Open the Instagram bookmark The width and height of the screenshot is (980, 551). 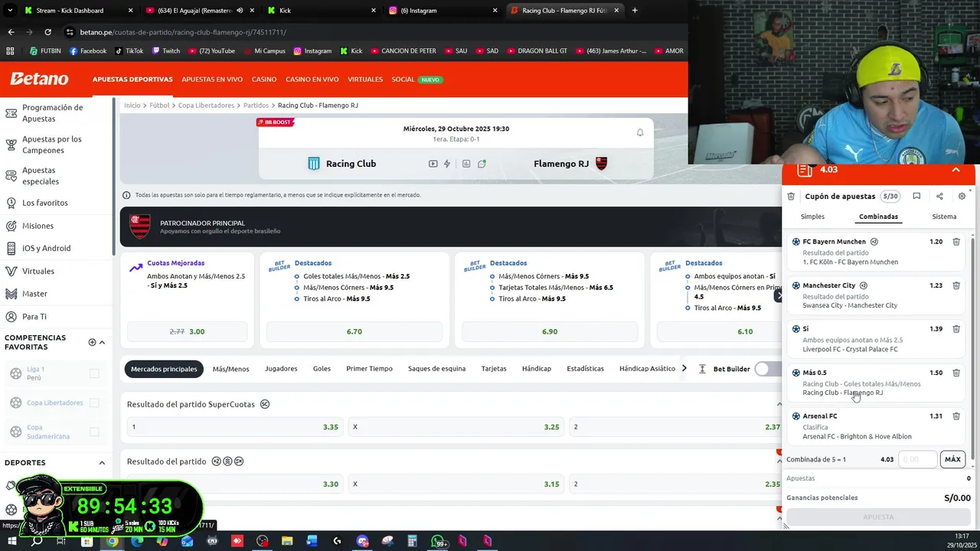click(312, 51)
